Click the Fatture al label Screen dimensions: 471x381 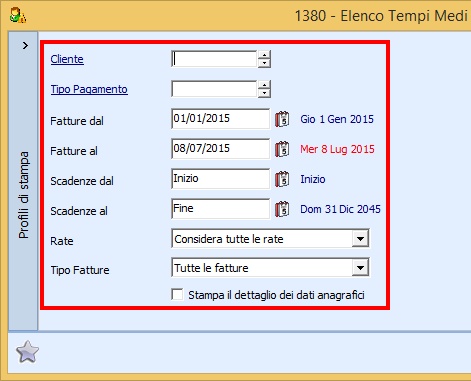tap(74, 151)
